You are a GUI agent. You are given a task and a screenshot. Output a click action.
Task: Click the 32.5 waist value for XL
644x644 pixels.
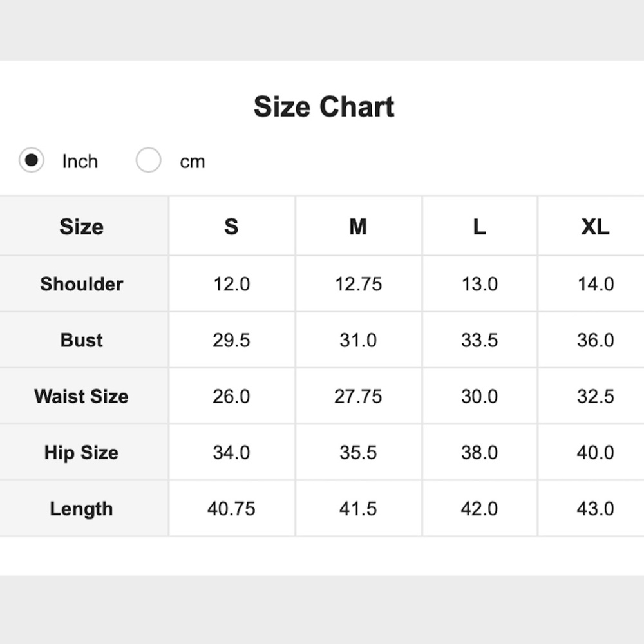point(595,396)
